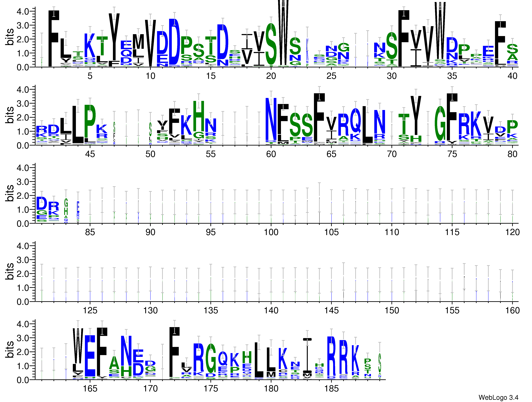Select the black F at position 172
This screenshot has width=532, height=402.
coord(174,352)
